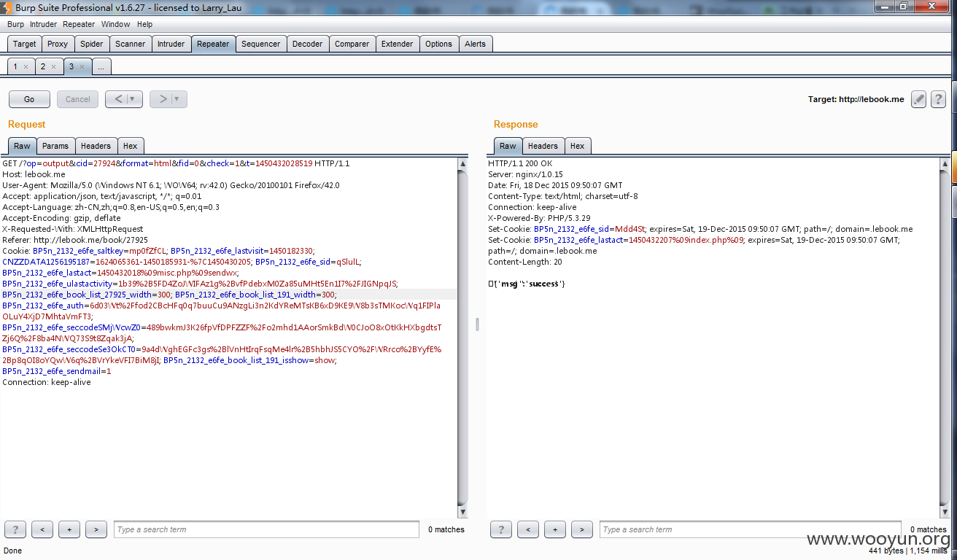Image resolution: width=957 pixels, height=560 pixels.
Task: Click the request search help button
Action: coord(15,529)
